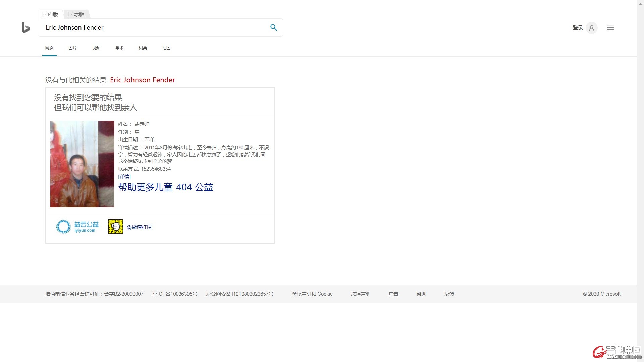Viewport: 644px width, 362px height.
Task: Click the missing person photo thumbnail
Action: pyautogui.click(x=82, y=164)
